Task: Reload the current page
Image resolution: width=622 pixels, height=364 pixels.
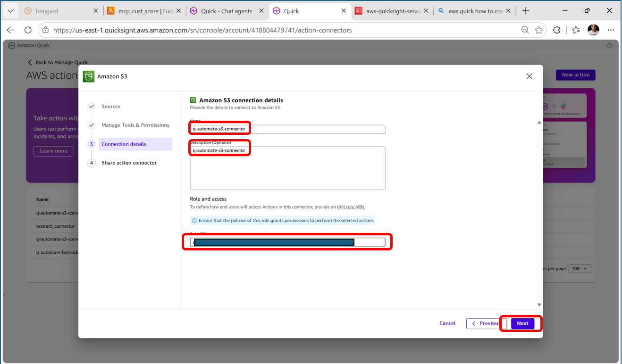Action: tap(28, 30)
